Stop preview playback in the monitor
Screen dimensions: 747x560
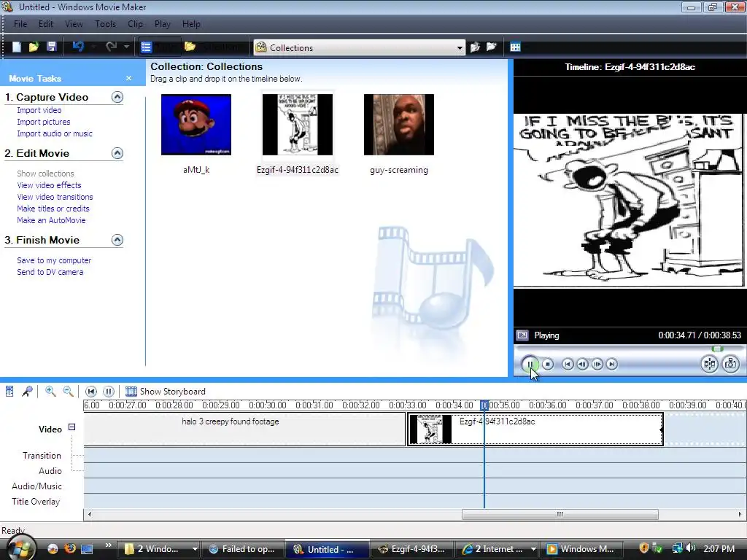pyautogui.click(x=548, y=365)
